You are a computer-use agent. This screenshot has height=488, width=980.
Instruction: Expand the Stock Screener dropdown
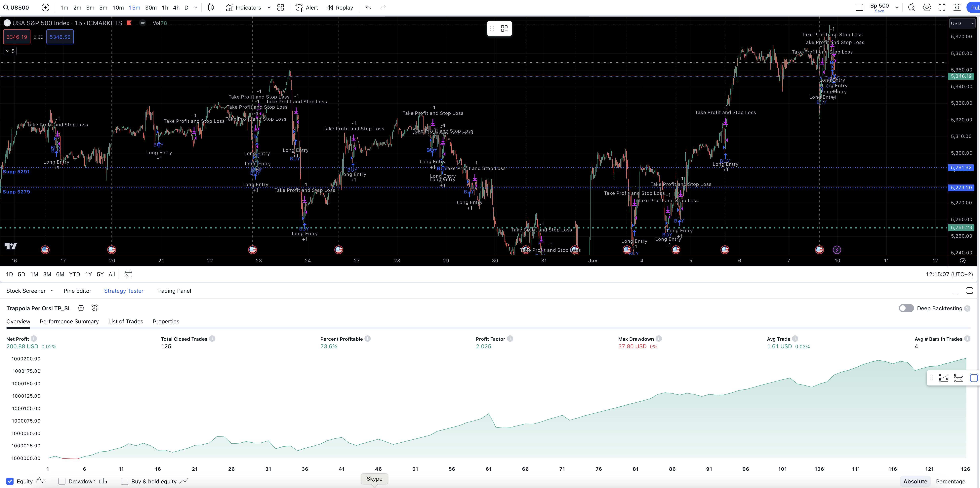[53, 291]
